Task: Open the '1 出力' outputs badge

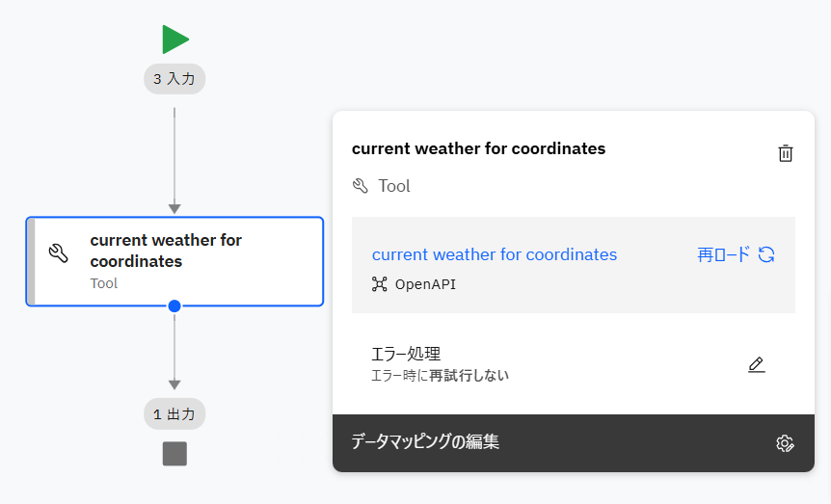Action: coord(174,414)
